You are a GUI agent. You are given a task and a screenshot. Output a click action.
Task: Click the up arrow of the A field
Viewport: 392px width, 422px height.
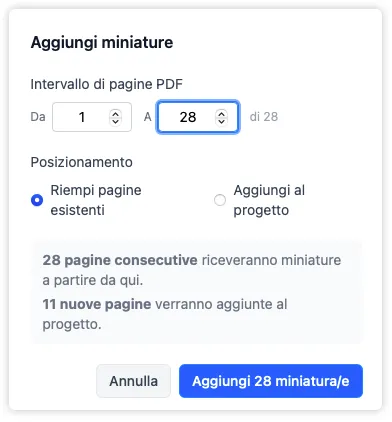tap(221, 113)
